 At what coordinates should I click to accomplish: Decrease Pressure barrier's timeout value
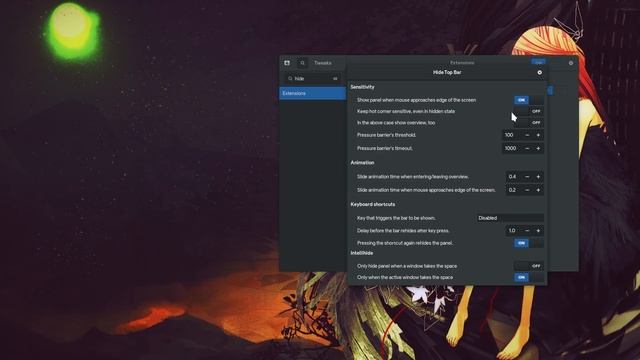tap(527, 148)
